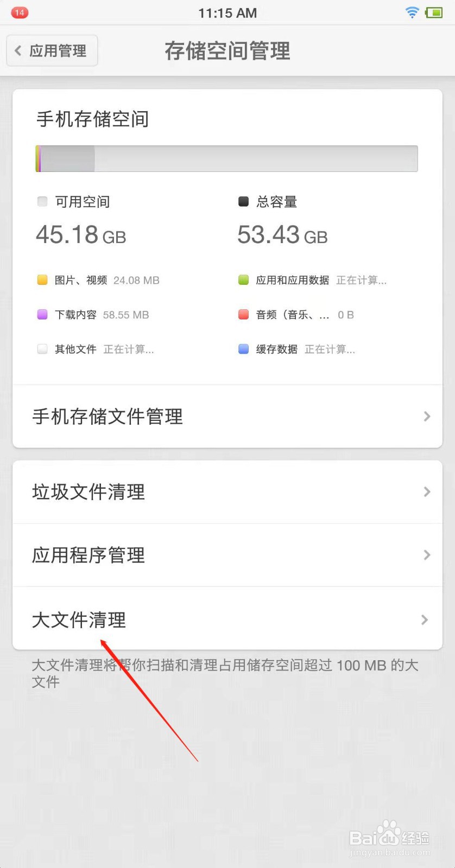This screenshot has width=455, height=868.
Task: Tap the 可用空间 legend square
Action: tap(42, 202)
